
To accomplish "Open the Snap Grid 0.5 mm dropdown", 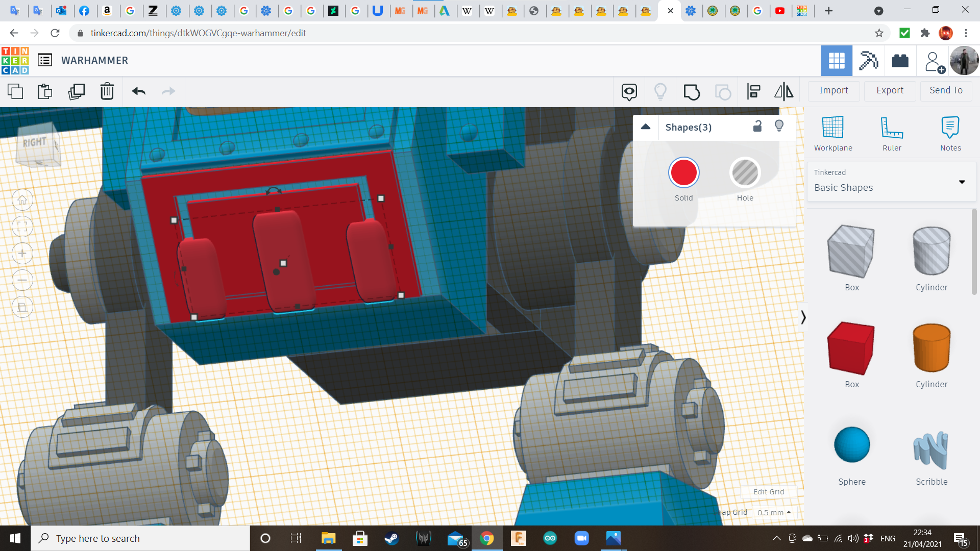I will coord(774,512).
